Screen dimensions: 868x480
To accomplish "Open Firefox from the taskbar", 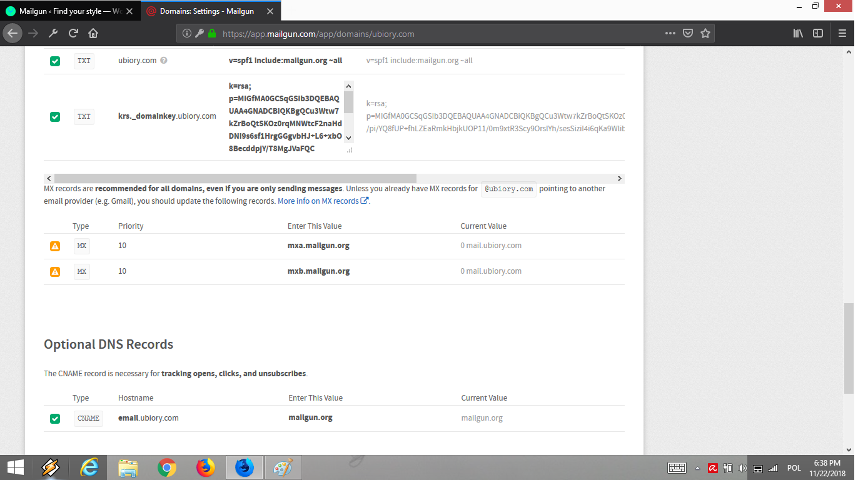I will pyautogui.click(x=205, y=467).
